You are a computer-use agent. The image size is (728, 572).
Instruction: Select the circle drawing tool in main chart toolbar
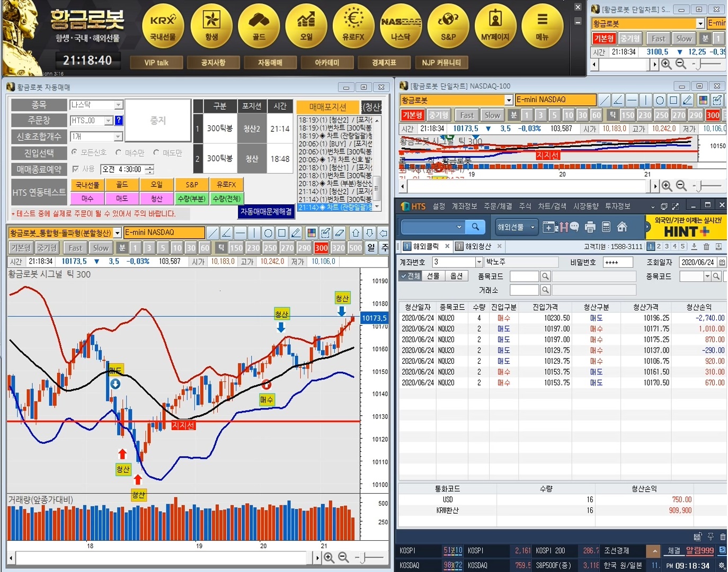(268, 233)
